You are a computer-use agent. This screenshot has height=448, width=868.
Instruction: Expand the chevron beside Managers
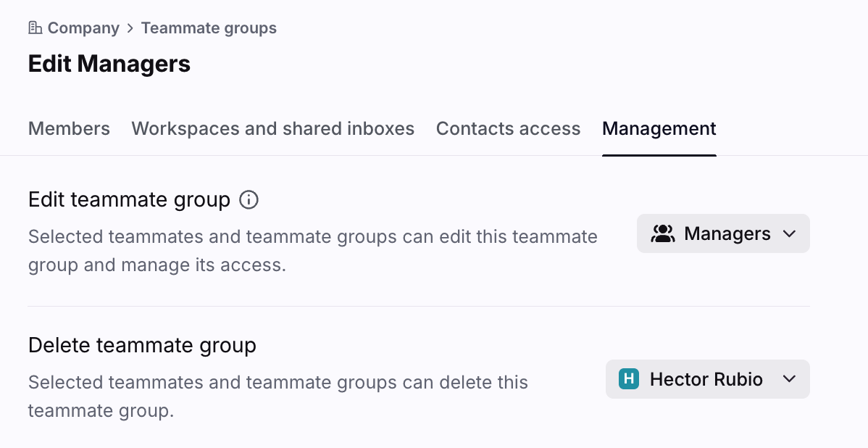click(x=790, y=233)
